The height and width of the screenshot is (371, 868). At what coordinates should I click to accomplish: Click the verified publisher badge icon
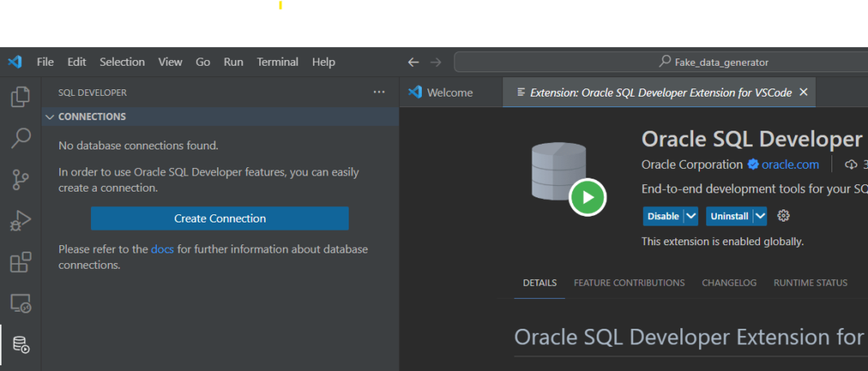coord(753,164)
